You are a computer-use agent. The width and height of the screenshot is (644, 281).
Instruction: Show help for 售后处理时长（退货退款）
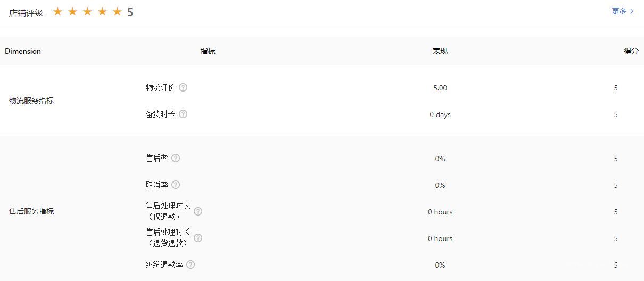pyautogui.click(x=198, y=238)
